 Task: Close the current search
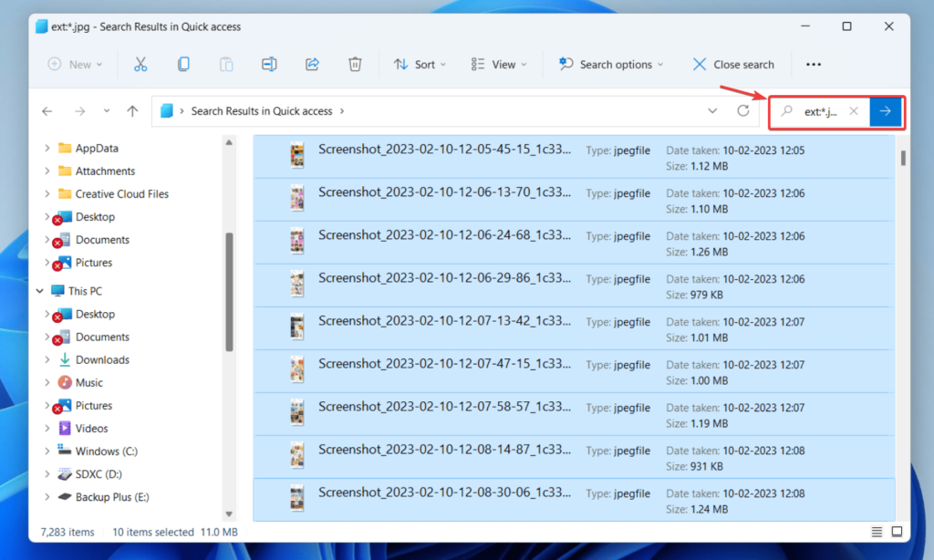click(x=733, y=64)
